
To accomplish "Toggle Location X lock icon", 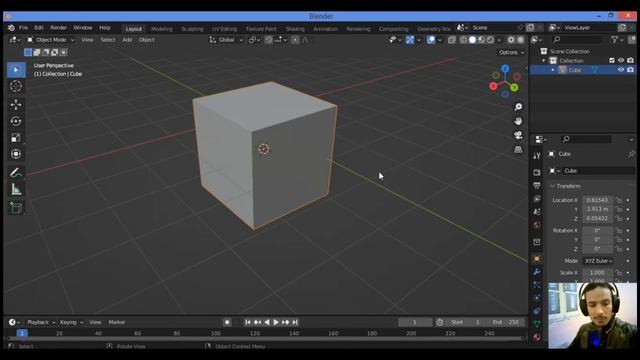I will (619, 200).
